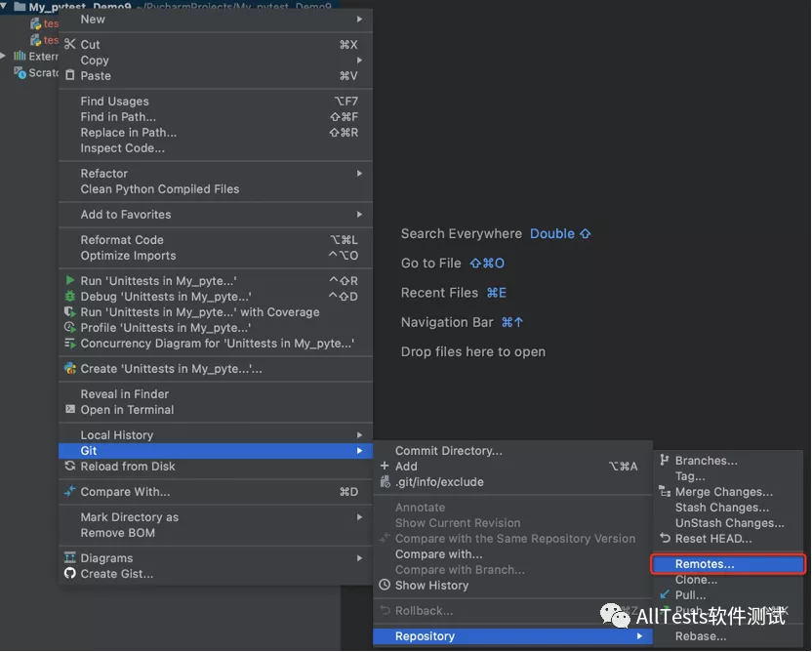Choose Optimize Imports
This screenshot has width=812, height=652.
(216, 256)
